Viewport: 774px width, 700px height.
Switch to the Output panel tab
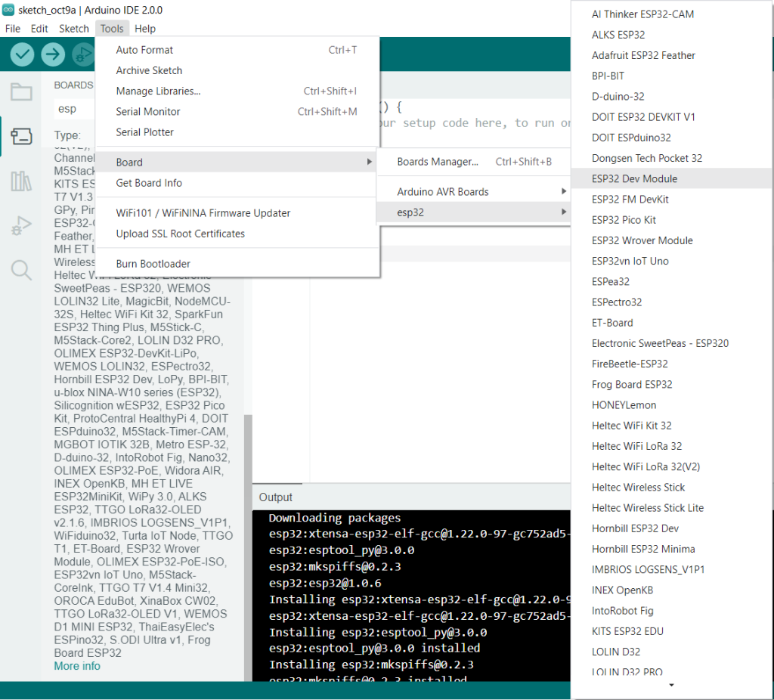(x=275, y=497)
